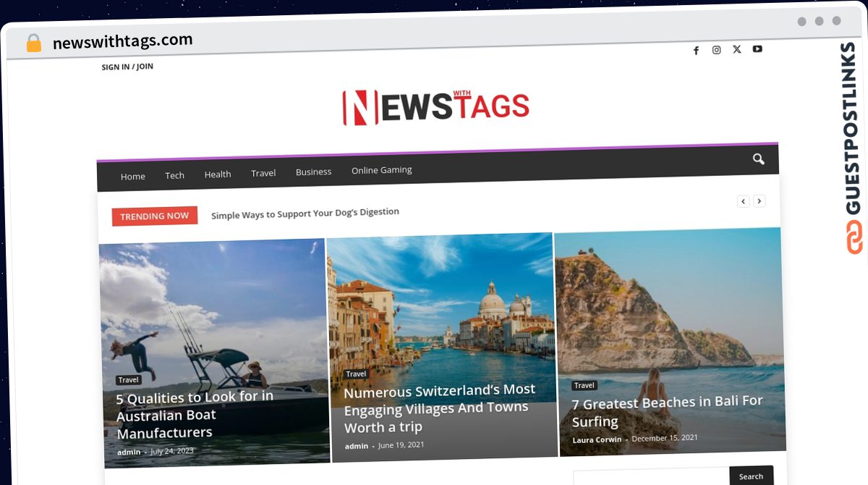Image resolution: width=868 pixels, height=485 pixels.
Task: Click the SIGN IN / JOIN link
Action: 127,67
